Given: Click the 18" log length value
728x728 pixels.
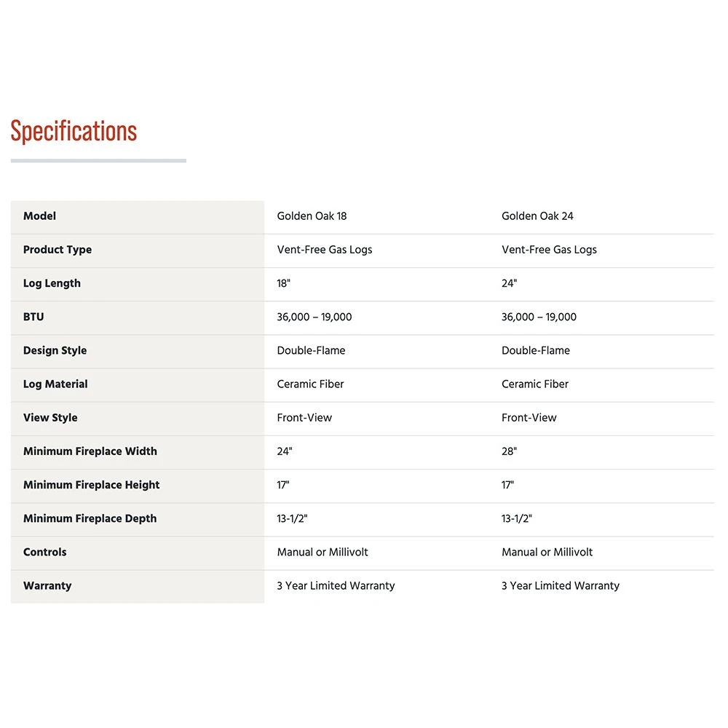Looking at the screenshot, I should pos(283,283).
